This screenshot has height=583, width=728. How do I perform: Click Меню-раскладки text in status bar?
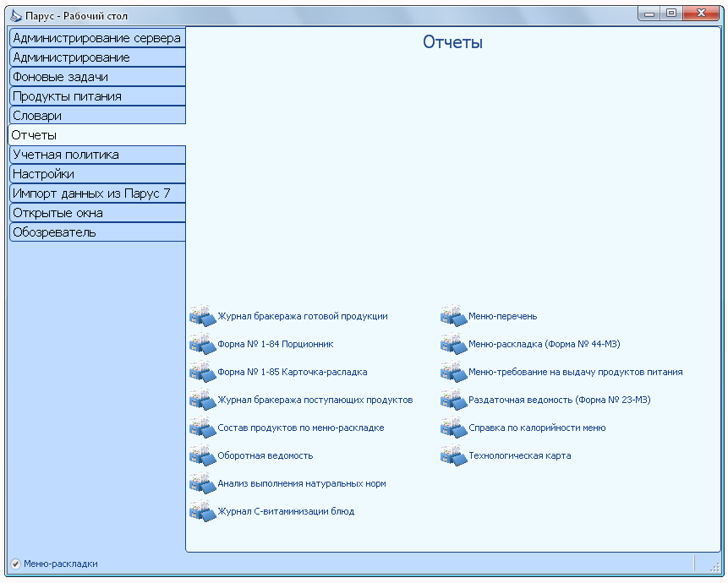tap(60, 564)
